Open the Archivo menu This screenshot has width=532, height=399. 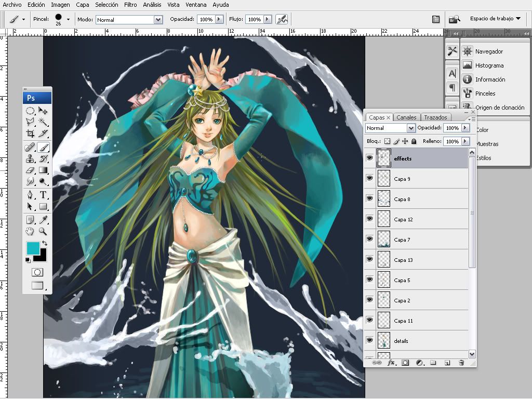[x=12, y=5]
